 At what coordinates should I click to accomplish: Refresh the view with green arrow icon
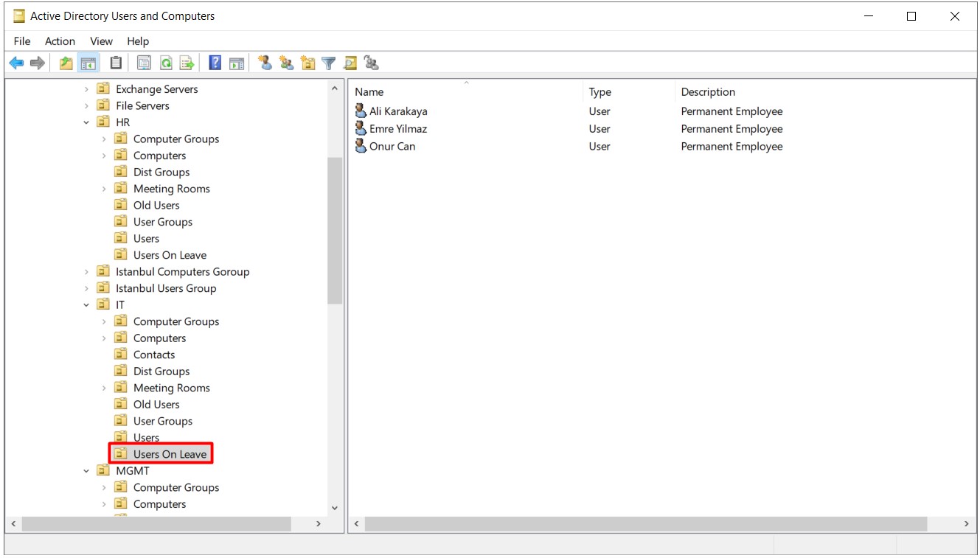pos(166,63)
